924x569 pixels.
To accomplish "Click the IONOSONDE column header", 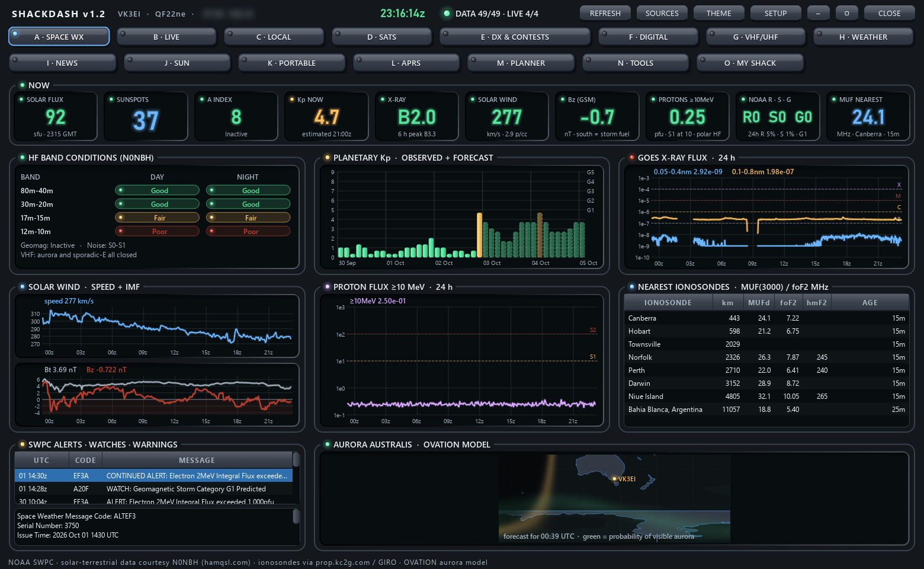I will [668, 302].
